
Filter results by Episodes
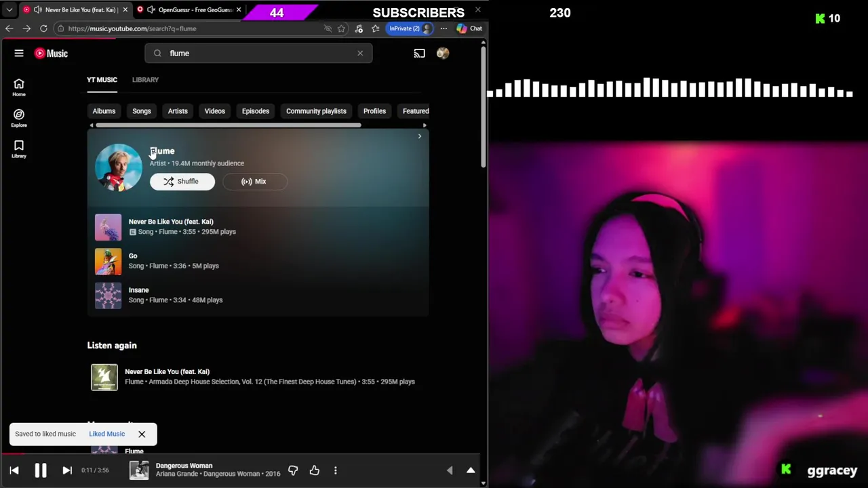(x=256, y=111)
